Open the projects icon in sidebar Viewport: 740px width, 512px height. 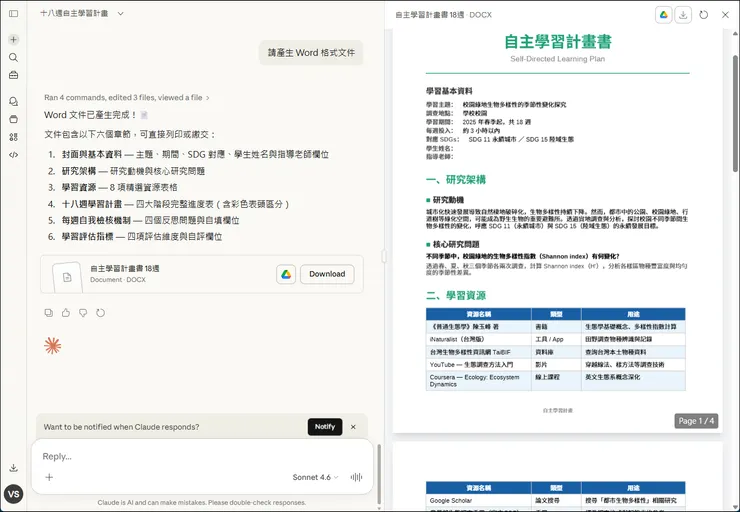tap(13, 119)
